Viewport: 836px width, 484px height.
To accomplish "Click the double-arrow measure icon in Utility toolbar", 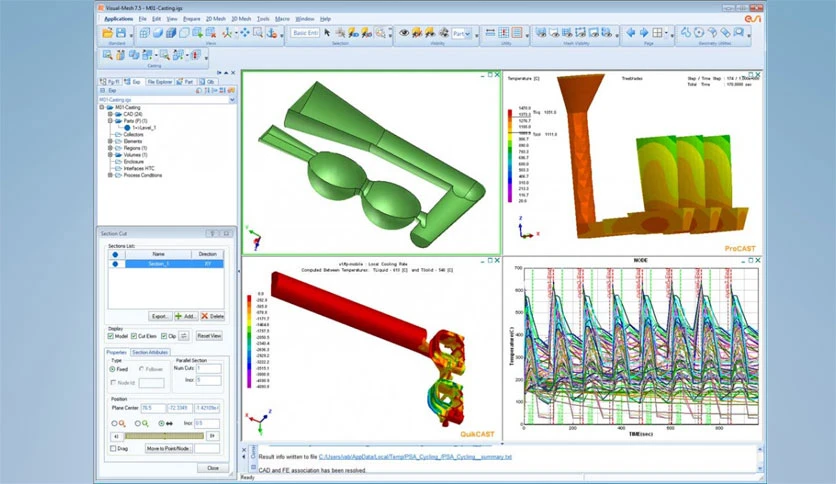I will 490,33.
